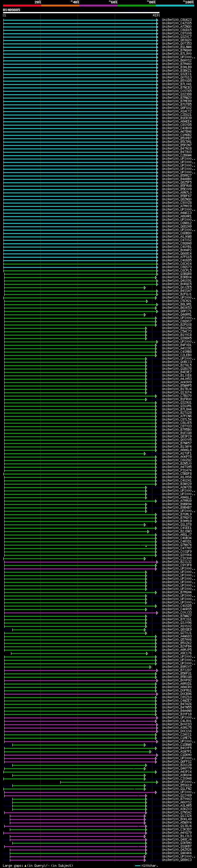
Task: Open hit UniRef100_C8UD15
Action: (x=177, y=30)
